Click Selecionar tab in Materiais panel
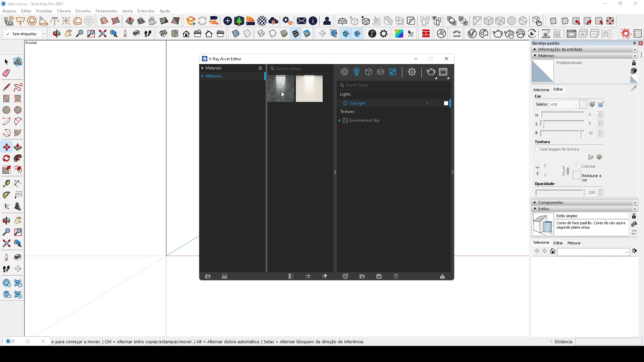Viewport: 644px width, 362px height. (x=541, y=90)
